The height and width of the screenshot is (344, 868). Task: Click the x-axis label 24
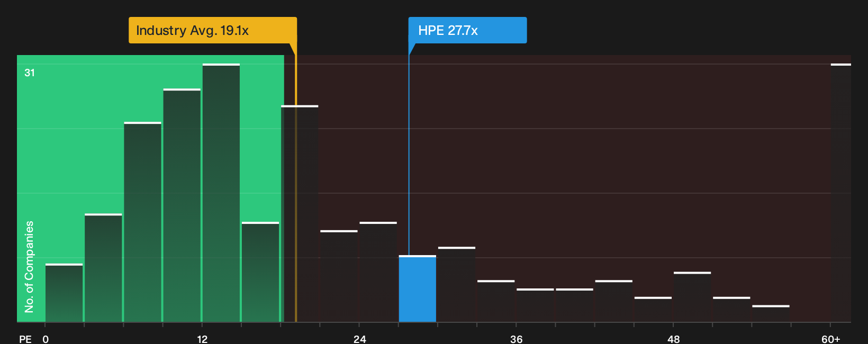tap(359, 339)
